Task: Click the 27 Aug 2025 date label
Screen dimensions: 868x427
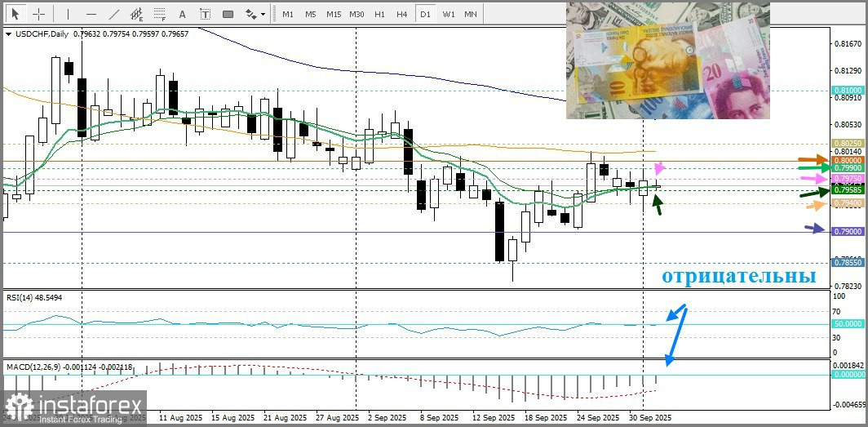Action: 336,417
